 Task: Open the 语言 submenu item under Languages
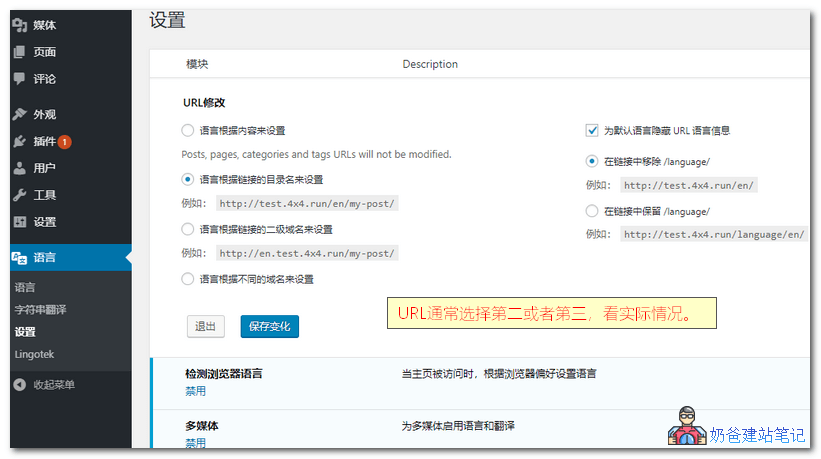[25, 287]
